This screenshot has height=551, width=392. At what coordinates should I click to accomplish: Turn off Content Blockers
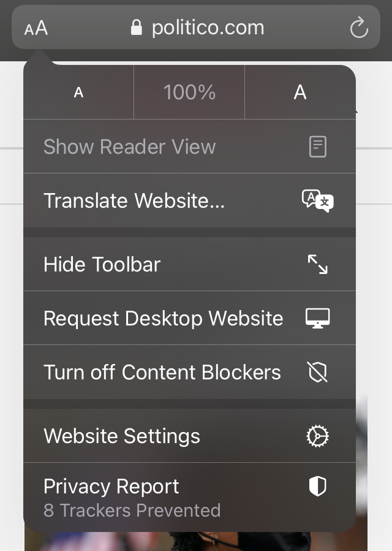162,372
